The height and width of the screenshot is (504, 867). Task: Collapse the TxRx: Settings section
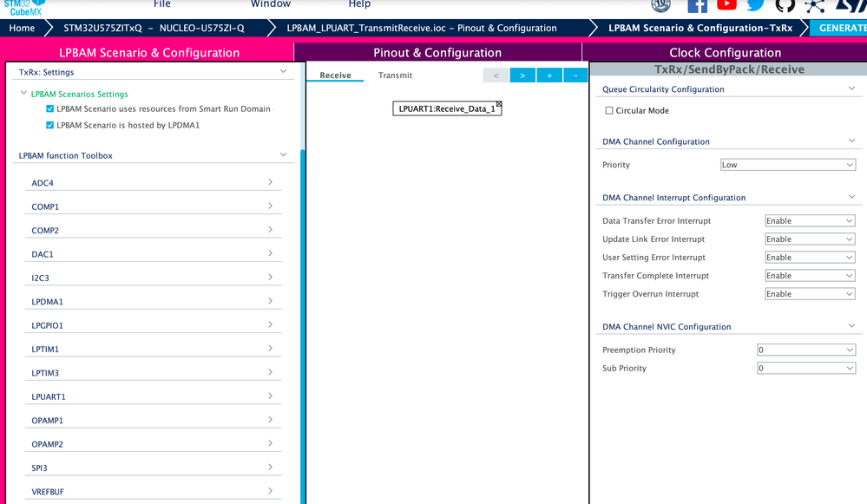coord(283,71)
